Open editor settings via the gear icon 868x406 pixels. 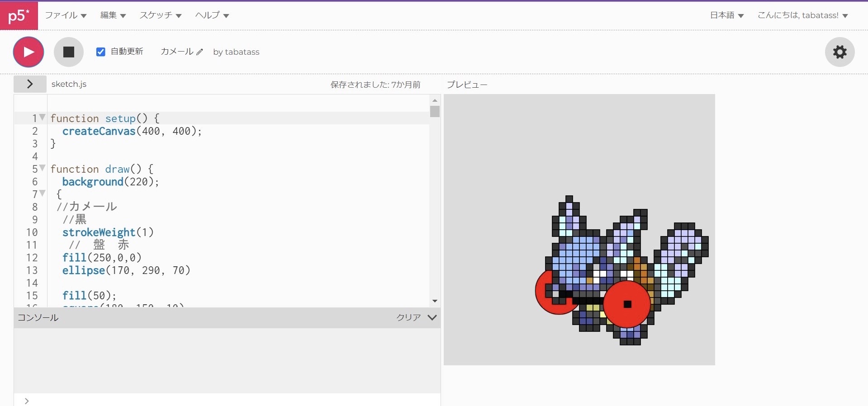840,52
